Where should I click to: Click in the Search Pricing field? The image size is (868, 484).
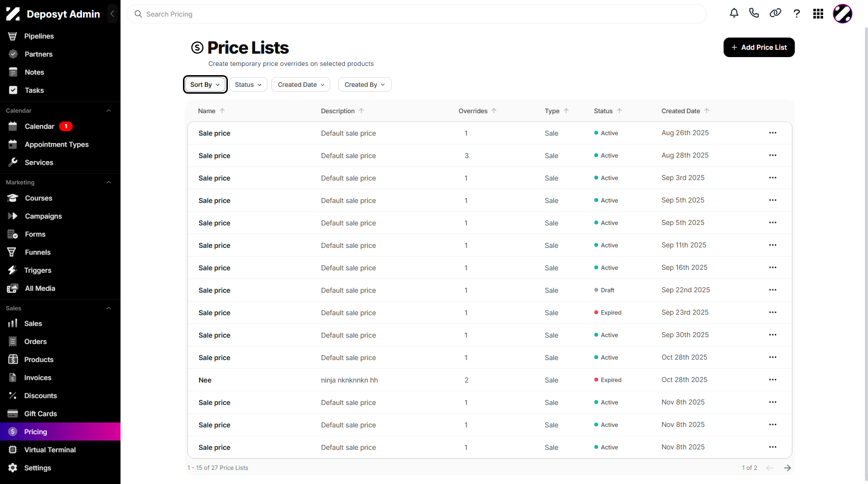click(x=416, y=14)
